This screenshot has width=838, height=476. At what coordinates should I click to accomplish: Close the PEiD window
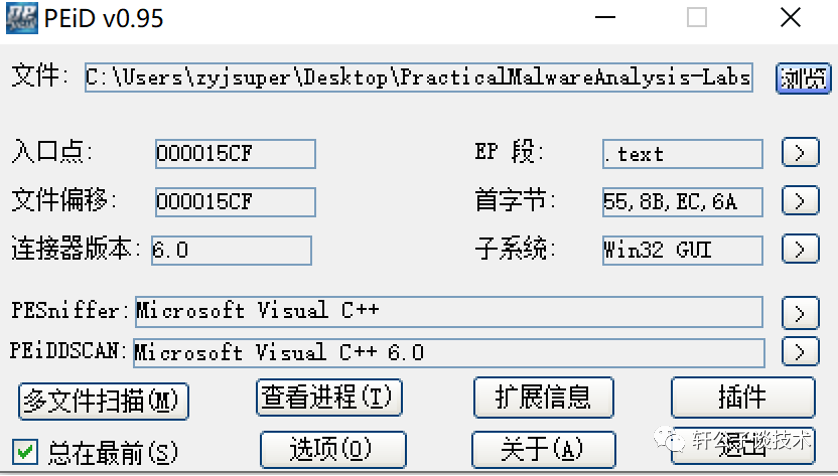pos(790,18)
